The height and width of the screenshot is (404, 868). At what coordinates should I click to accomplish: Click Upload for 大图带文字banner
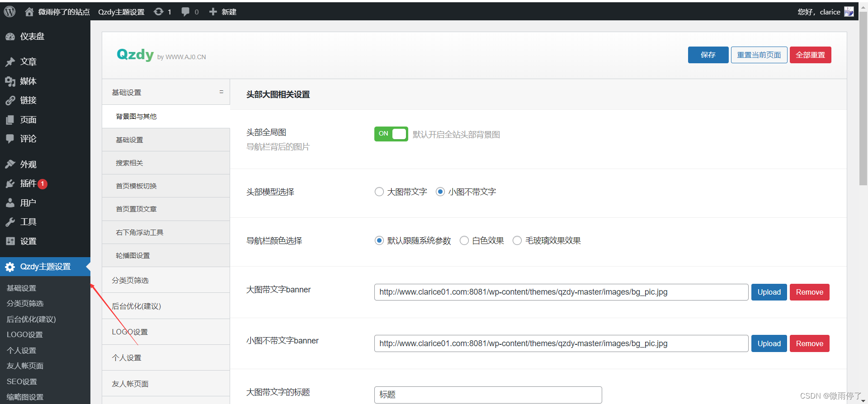click(x=769, y=292)
